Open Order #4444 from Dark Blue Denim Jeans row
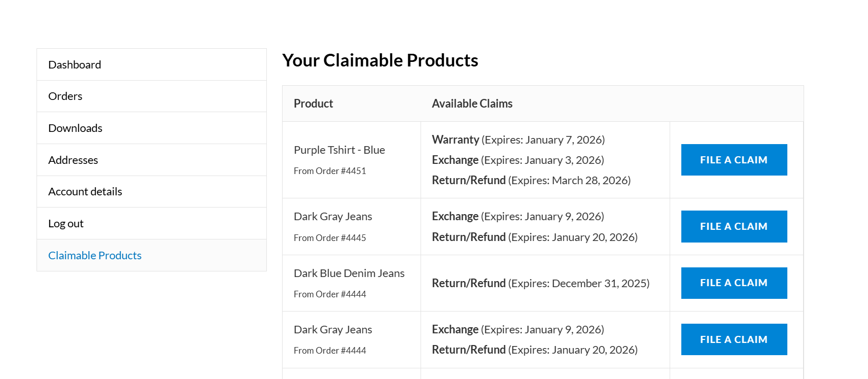Viewport: 868px width, 379px height. coord(330,294)
